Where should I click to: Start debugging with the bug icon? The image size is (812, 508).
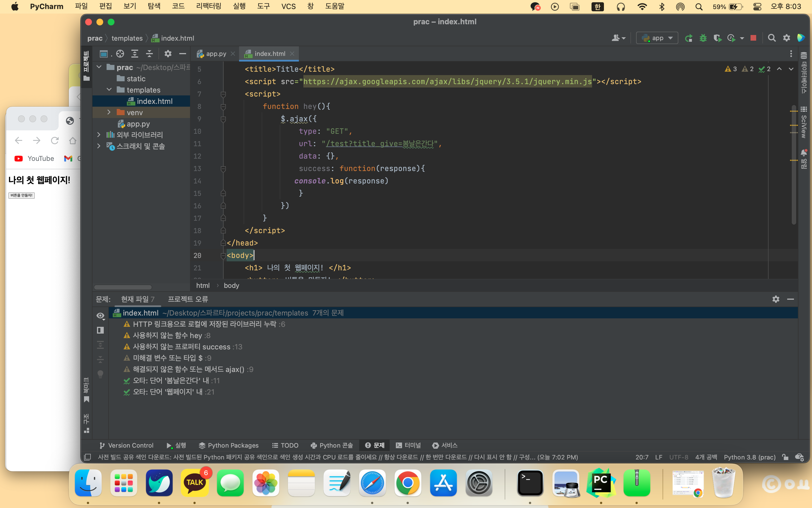click(x=703, y=38)
